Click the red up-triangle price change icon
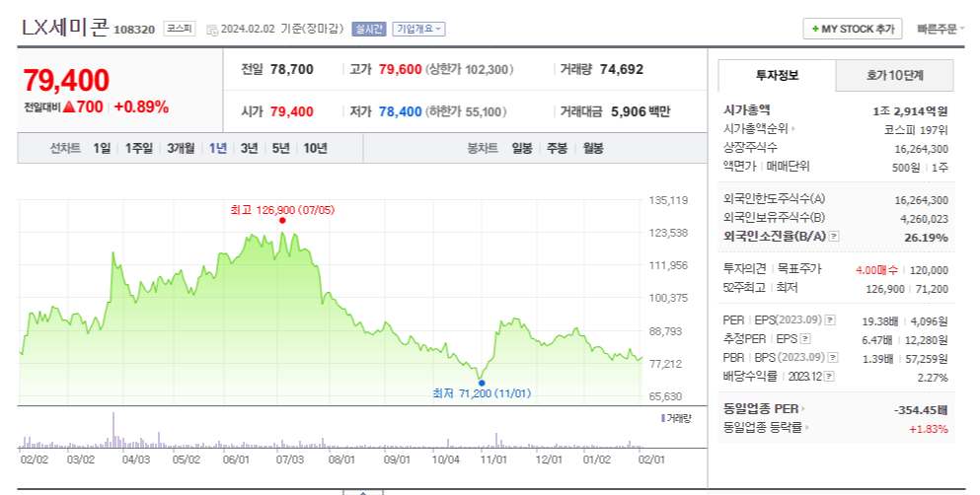The image size is (980, 495). tap(69, 107)
